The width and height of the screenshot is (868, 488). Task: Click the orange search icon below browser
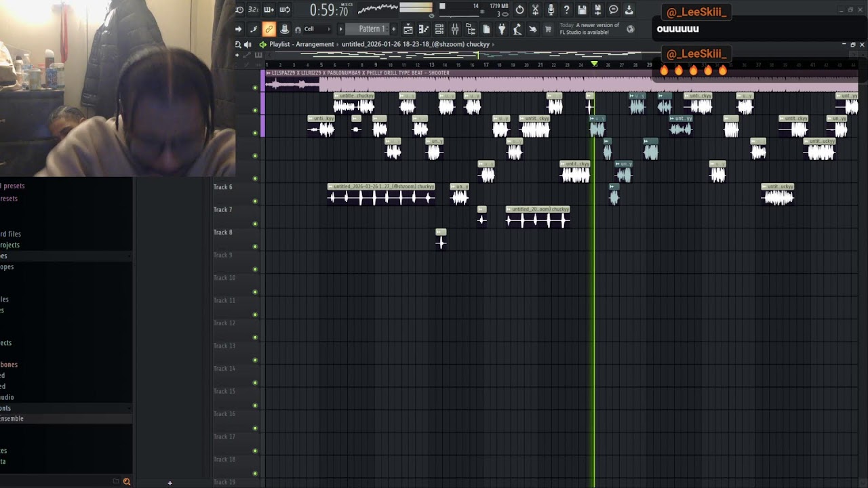126,482
